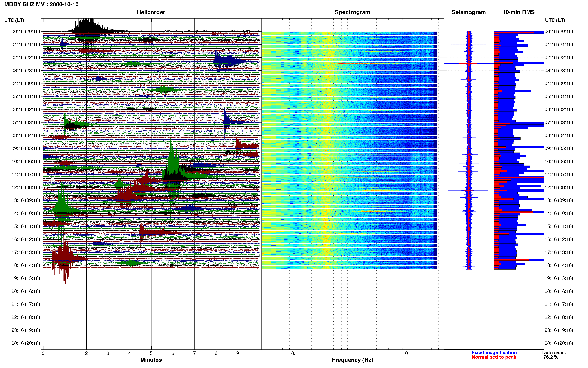Click left axis label '05:16 (01:16)'

click(26, 96)
